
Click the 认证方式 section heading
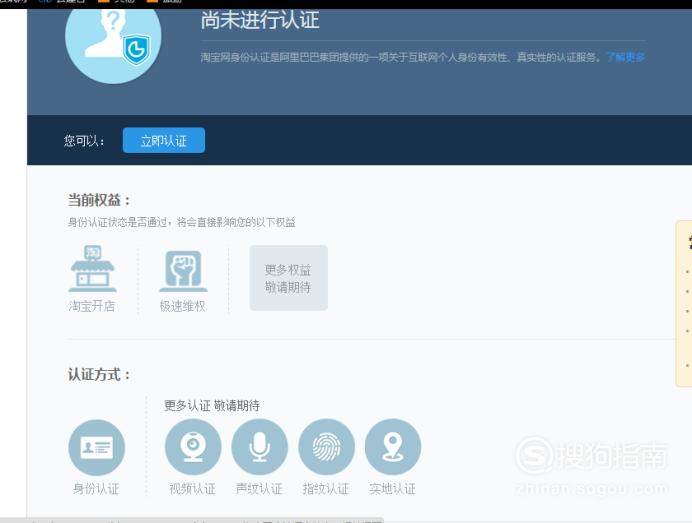click(99, 375)
